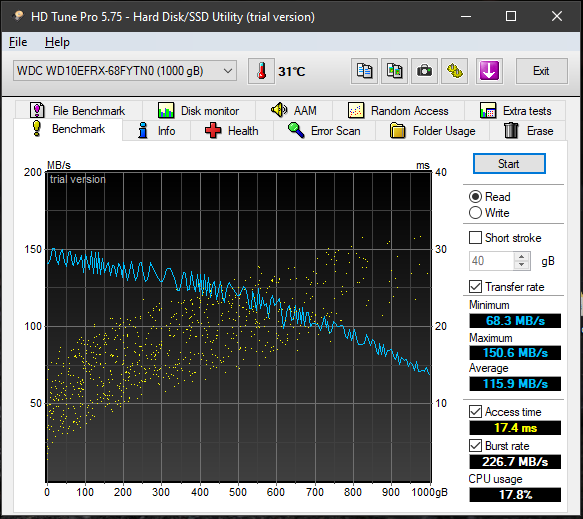Minimize the HD Tune Pro window
The image size is (583, 519).
tap(466, 16)
